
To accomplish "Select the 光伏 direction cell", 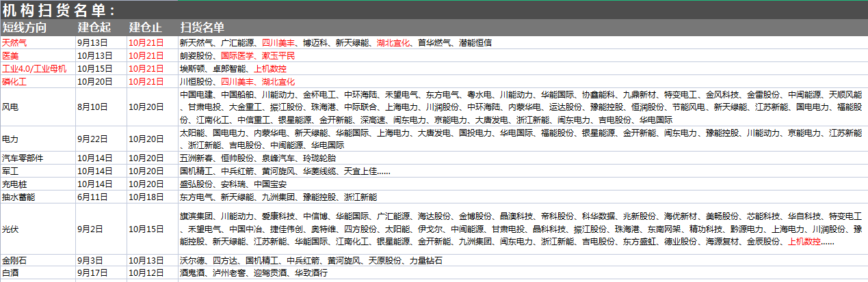I will coord(38,229).
